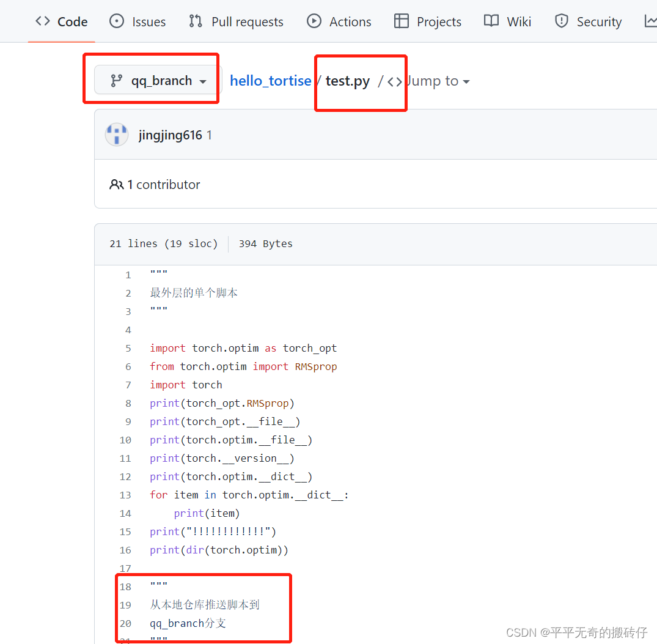Click the 'print(torch.optim.__dict__)' code line
657x644 pixels.
click(x=231, y=476)
